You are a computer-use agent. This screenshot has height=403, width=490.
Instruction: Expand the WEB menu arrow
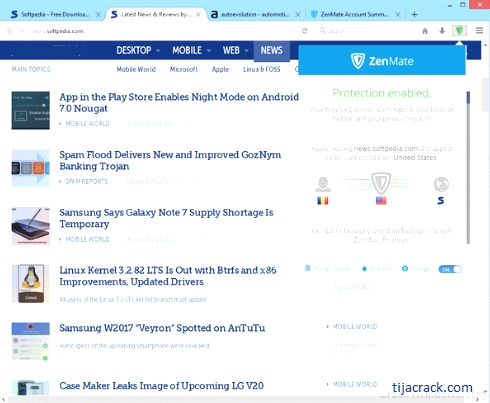click(x=247, y=51)
